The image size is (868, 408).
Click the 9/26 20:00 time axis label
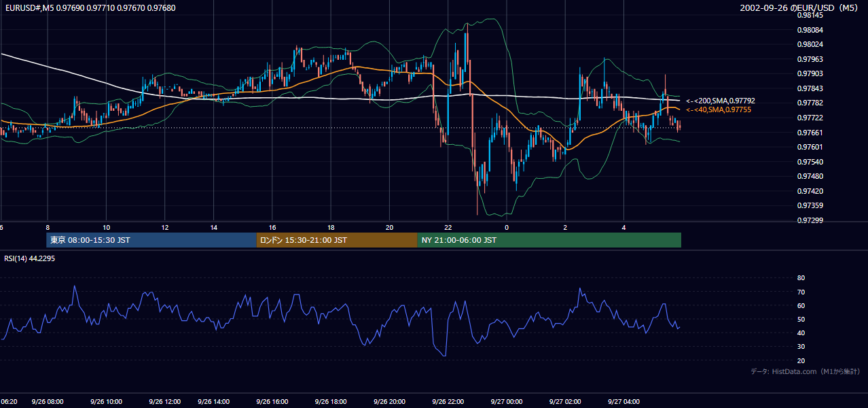tap(389, 402)
